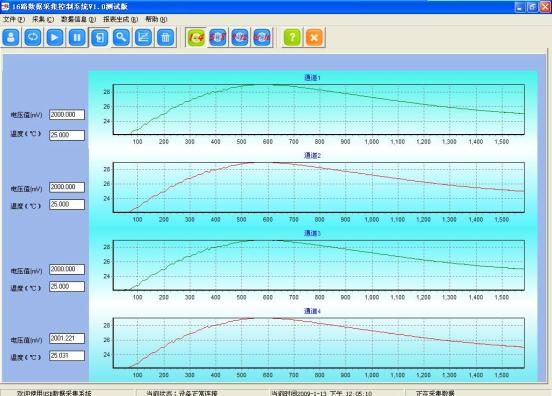Click the green help question icon
The height and width of the screenshot is (396, 552).
pyautogui.click(x=292, y=37)
